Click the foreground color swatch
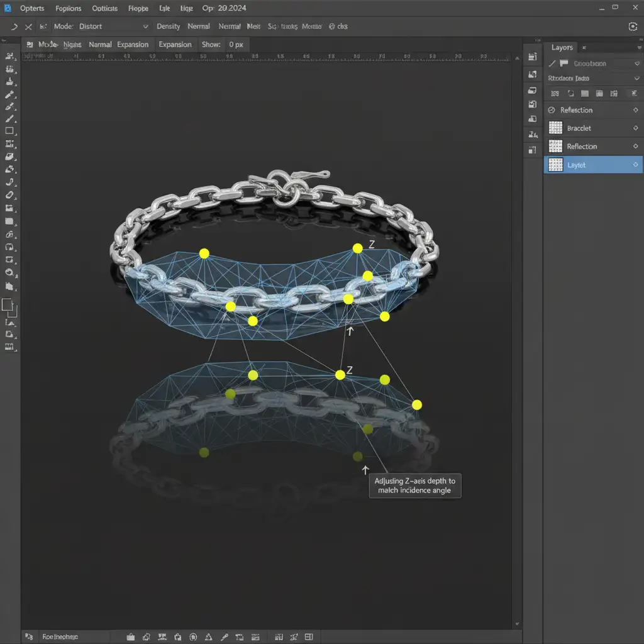The height and width of the screenshot is (644, 644). [8, 305]
